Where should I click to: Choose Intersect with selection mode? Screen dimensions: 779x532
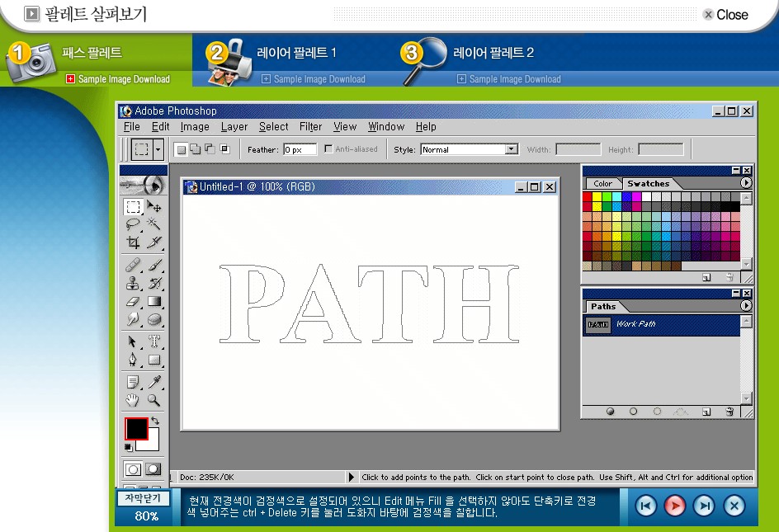point(224,149)
